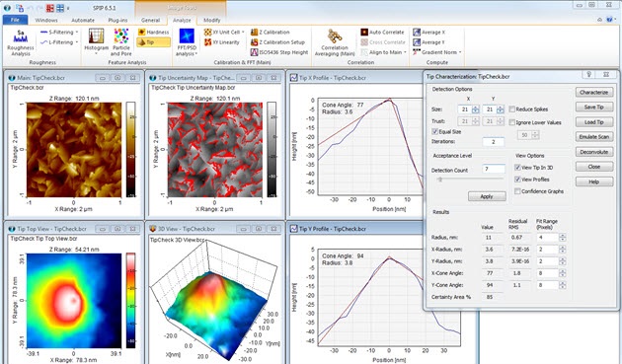622x364 pixels.
Task: Run XY Linearity calibration
Action: click(221, 42)
